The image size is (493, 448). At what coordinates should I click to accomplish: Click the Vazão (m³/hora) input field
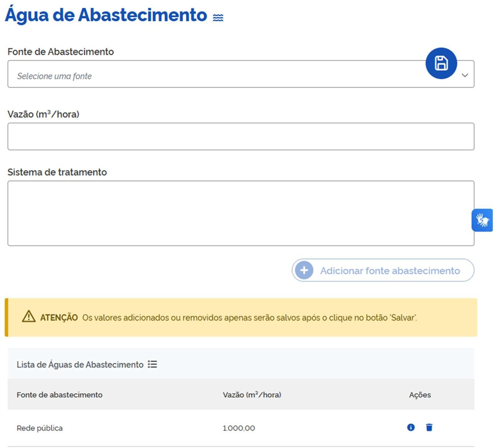[x=241, y=136]
